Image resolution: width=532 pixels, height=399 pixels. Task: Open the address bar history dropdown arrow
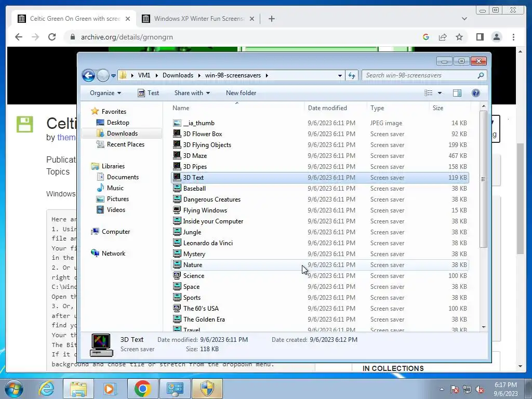(340, 76)
